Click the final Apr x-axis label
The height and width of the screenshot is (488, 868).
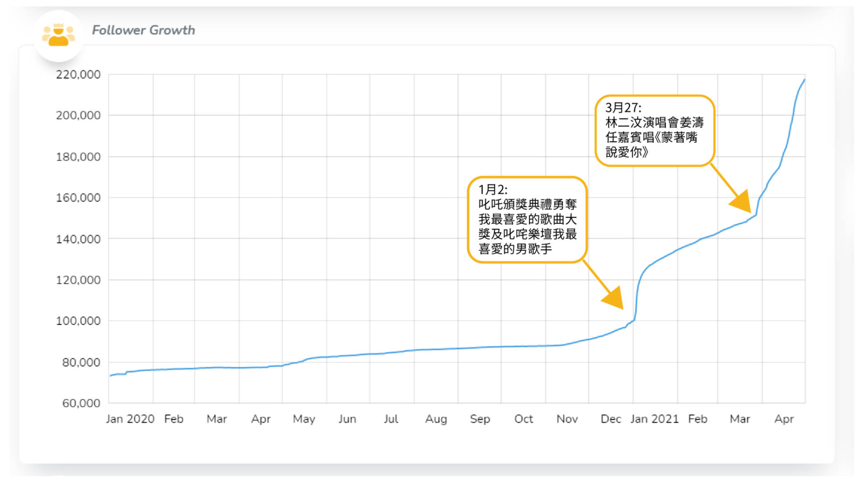783,419
